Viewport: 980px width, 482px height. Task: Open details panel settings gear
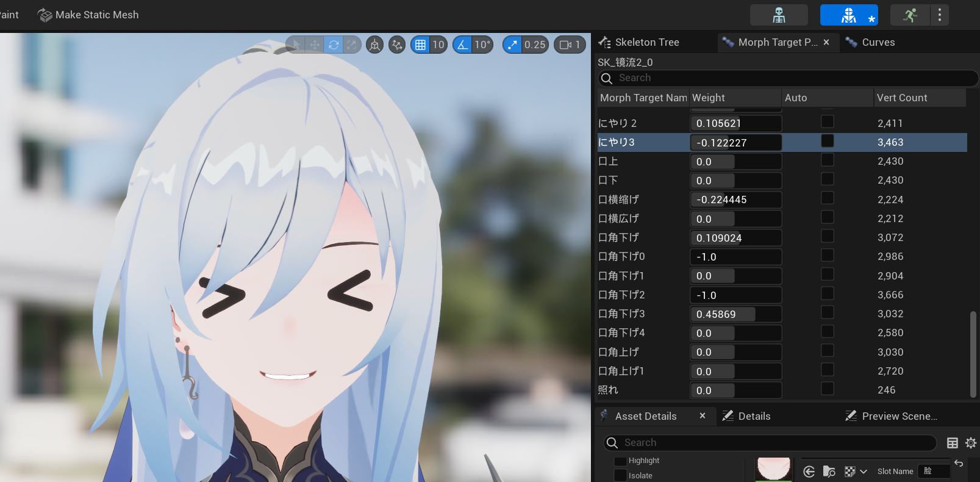pos(971,443)
